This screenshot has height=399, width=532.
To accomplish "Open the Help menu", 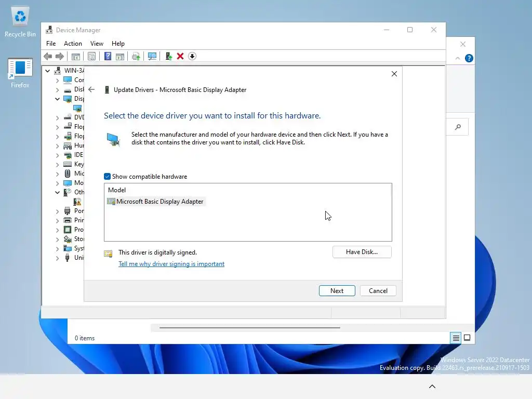I will [x=118, y=44].
